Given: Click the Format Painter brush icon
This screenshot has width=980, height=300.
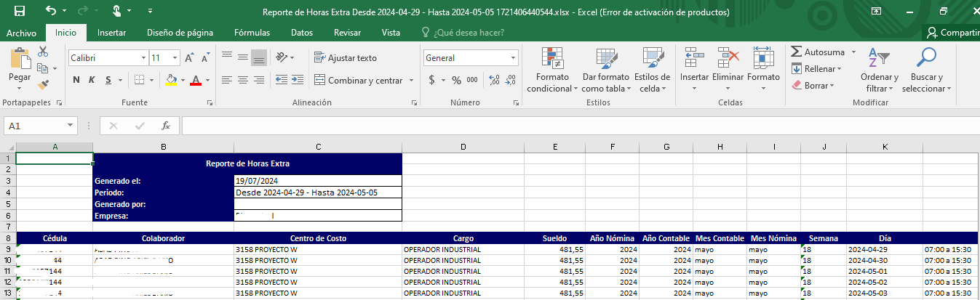Looking at the screenshot, I should (43, 86).
